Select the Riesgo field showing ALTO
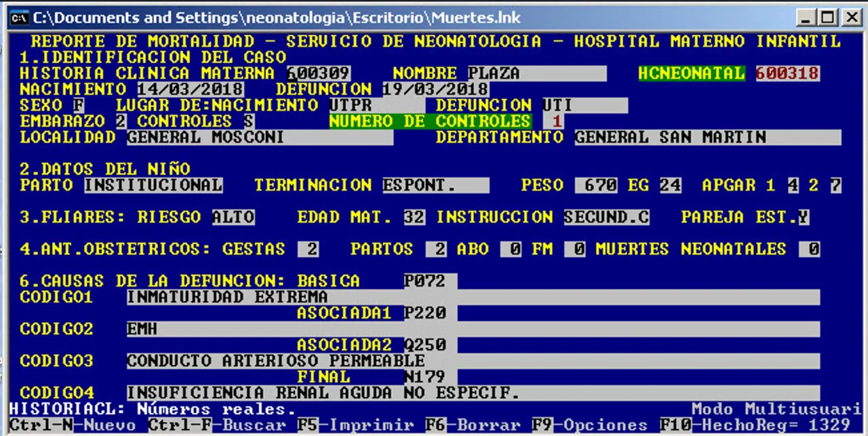The image size is (868, 436). 233,217
